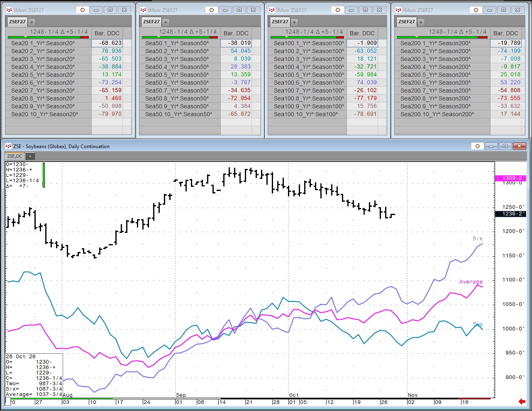Viewport: 532px width, 411px height.
Task: Click the Sea50.8_Yr^:Season50^ row label
Action: pyautogui.click(x=177, y=98)
